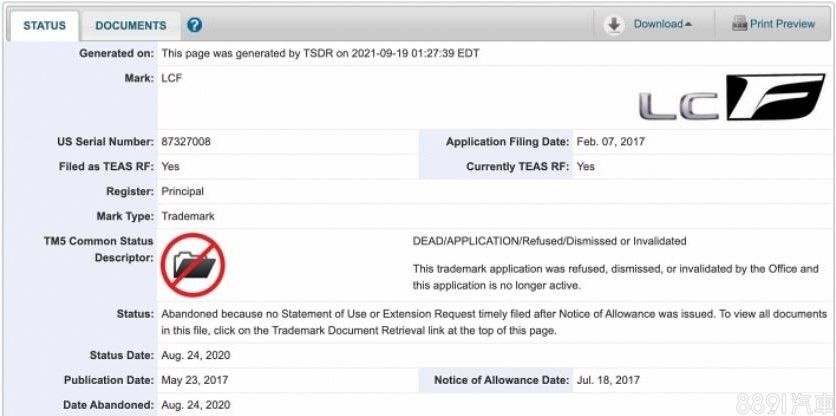This screenshot has width=836, height=416.
Task: Click the round download arrow icon
Action: pyautogui.click(x=614, y=24)
